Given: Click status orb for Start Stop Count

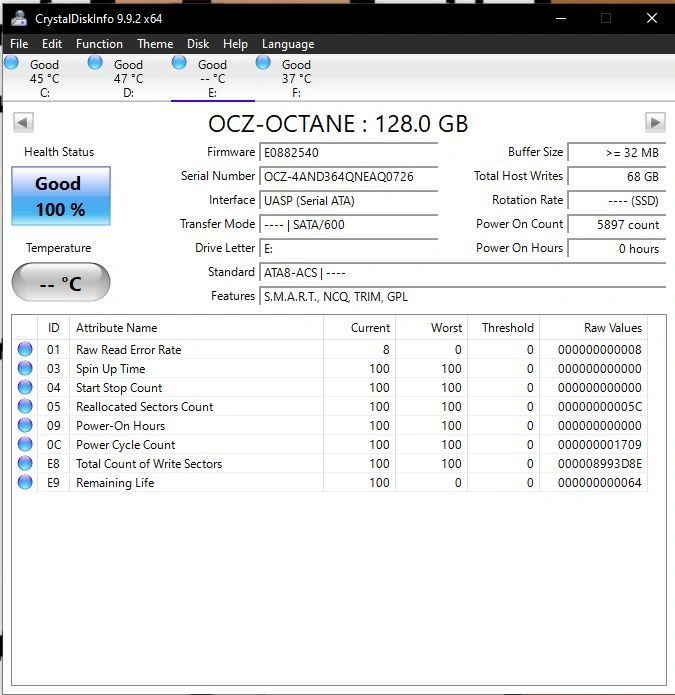Looking at the screenshot, I should click(x=25, y=387).
